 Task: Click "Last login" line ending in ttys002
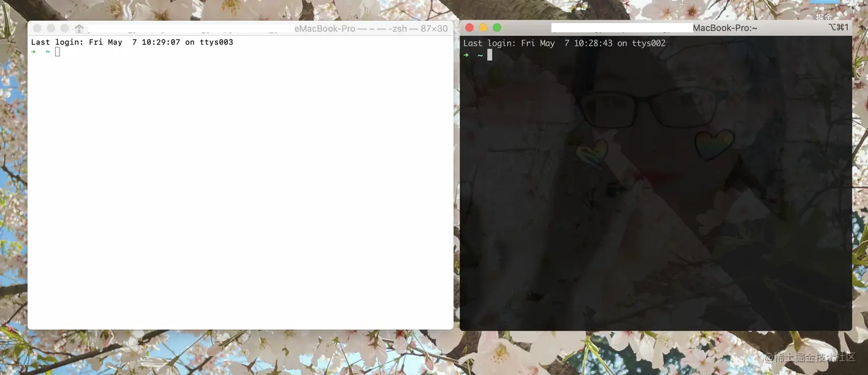click(564, 43)
